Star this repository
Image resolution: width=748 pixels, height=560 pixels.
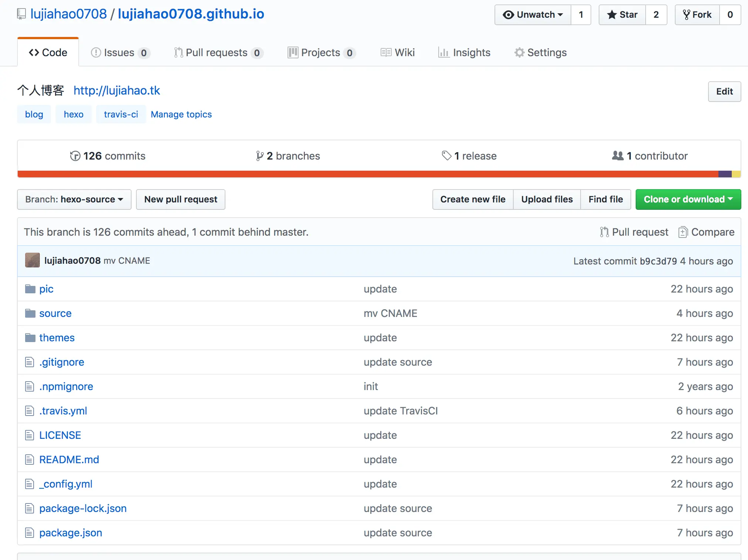point(622,15)
